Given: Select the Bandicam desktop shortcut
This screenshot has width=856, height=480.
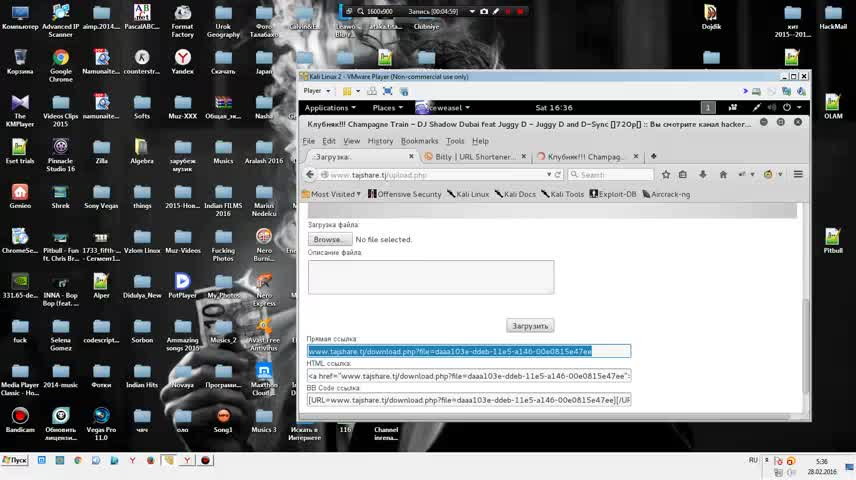Looking at the screenshot, I should pyautogui.click(x=20, y=420).
